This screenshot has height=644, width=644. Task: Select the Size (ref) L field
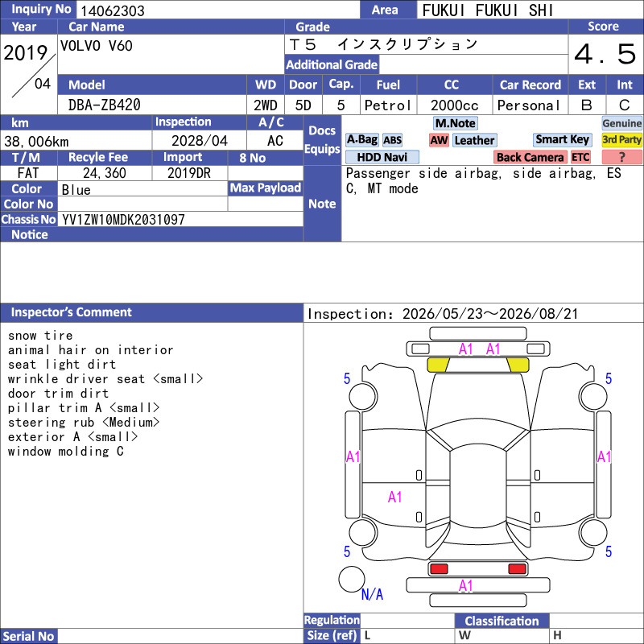click(x=407, y=636)
